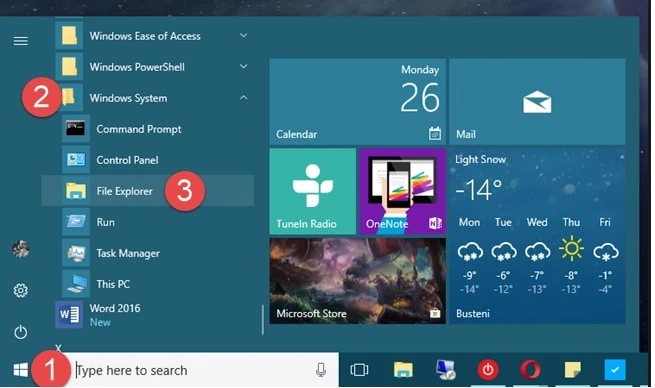
Task: Click the Power icon in Start sidebar
Action: pos(20,332)
